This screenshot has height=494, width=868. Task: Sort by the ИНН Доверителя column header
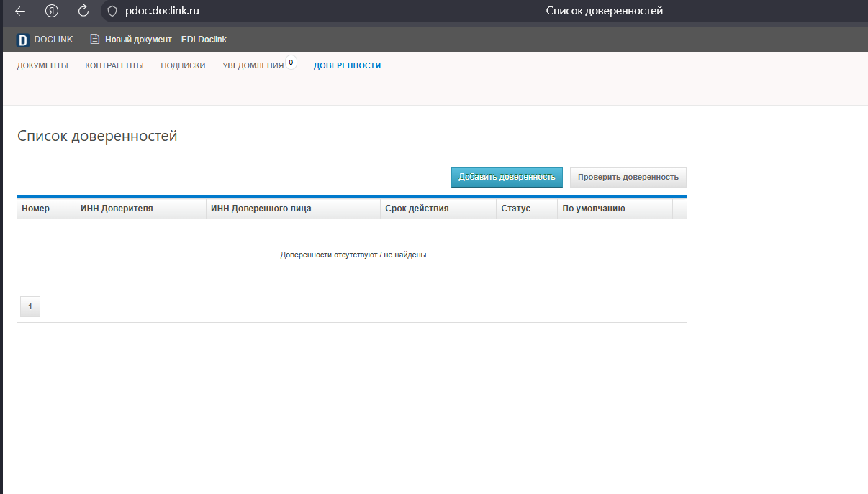coord(141,209)
